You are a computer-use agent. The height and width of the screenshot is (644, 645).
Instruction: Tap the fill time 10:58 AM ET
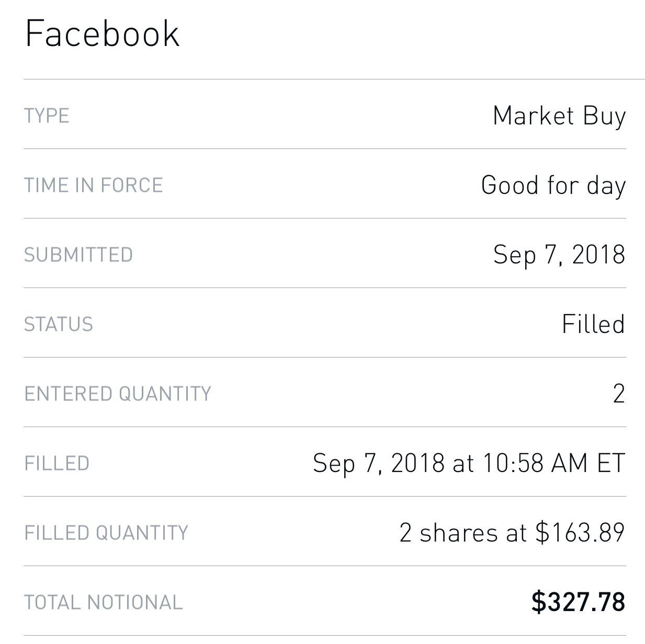pos(553,463)
